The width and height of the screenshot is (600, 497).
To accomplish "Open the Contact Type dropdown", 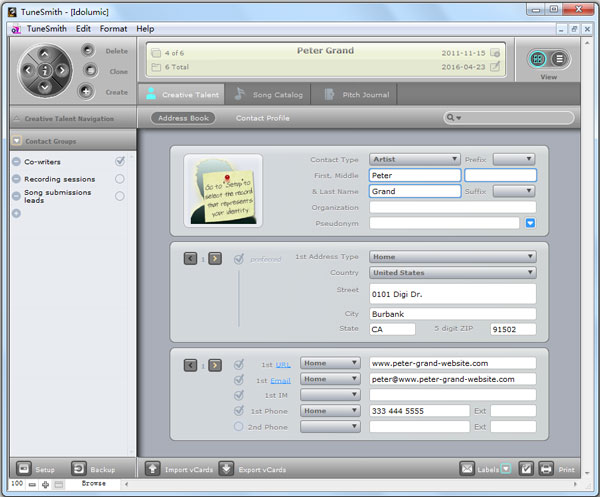I will 414,159.
